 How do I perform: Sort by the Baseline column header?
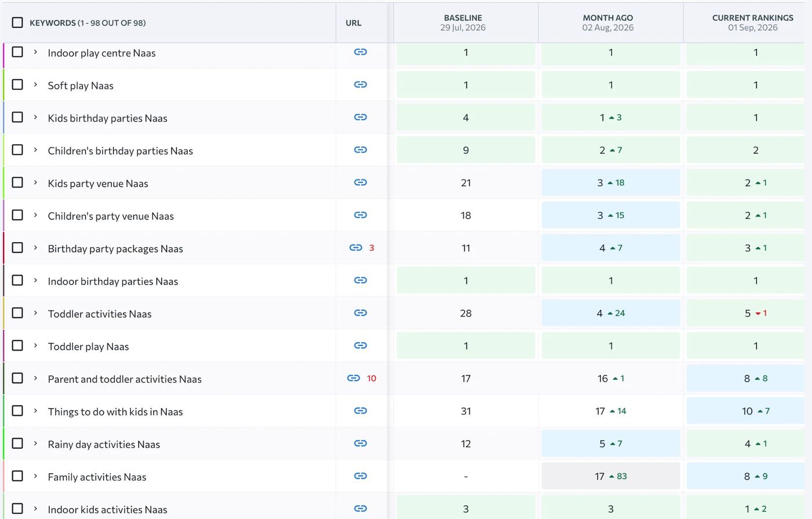pos(463,23)
